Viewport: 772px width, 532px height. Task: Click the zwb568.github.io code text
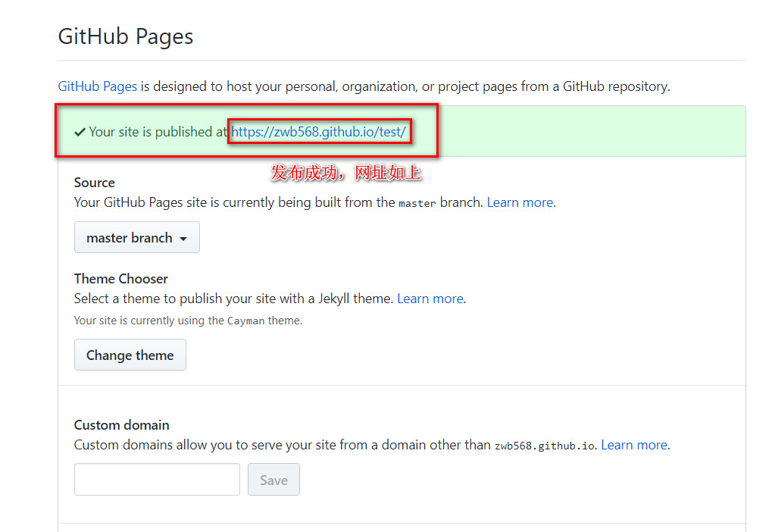545,446
